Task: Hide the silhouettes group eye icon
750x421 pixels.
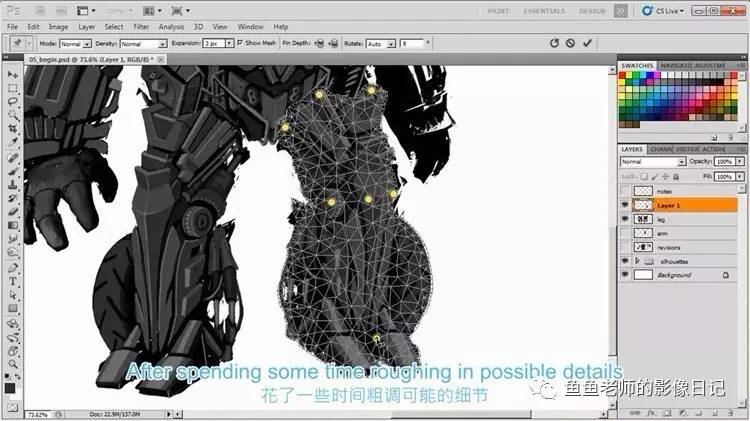Action: 625,261
